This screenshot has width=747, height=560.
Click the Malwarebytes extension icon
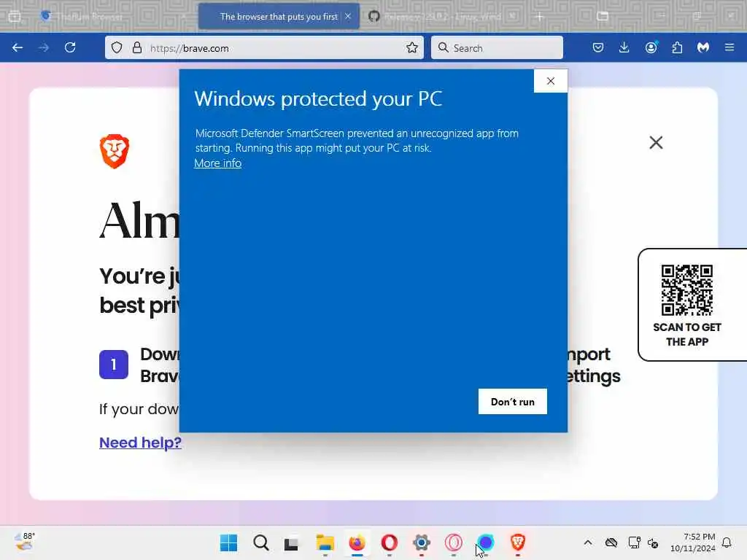click(703, 47)
